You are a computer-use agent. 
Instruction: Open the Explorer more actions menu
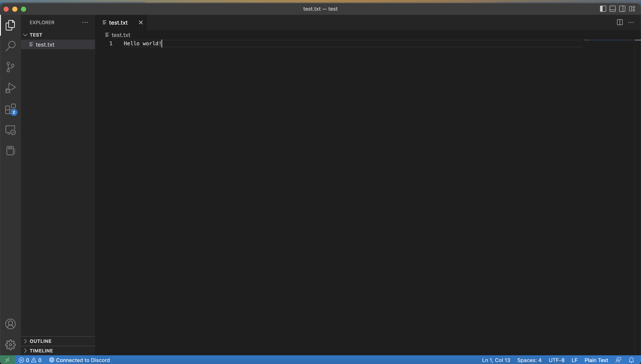coord(85,22)
